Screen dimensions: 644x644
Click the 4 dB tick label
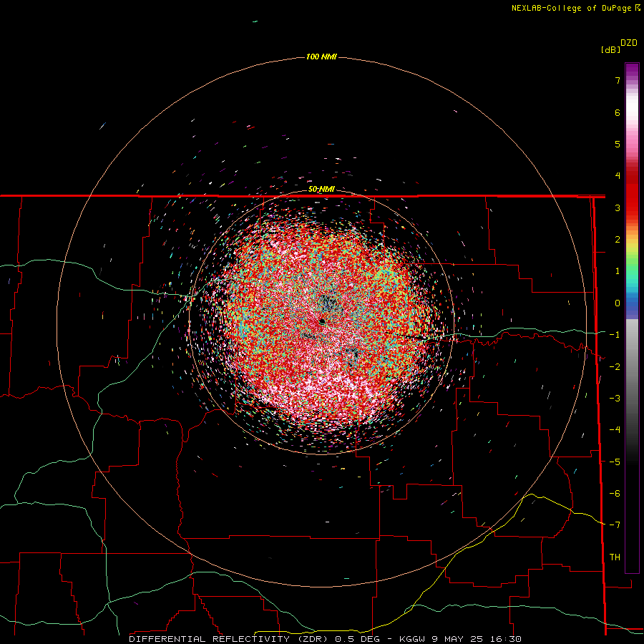click(618, 176)
